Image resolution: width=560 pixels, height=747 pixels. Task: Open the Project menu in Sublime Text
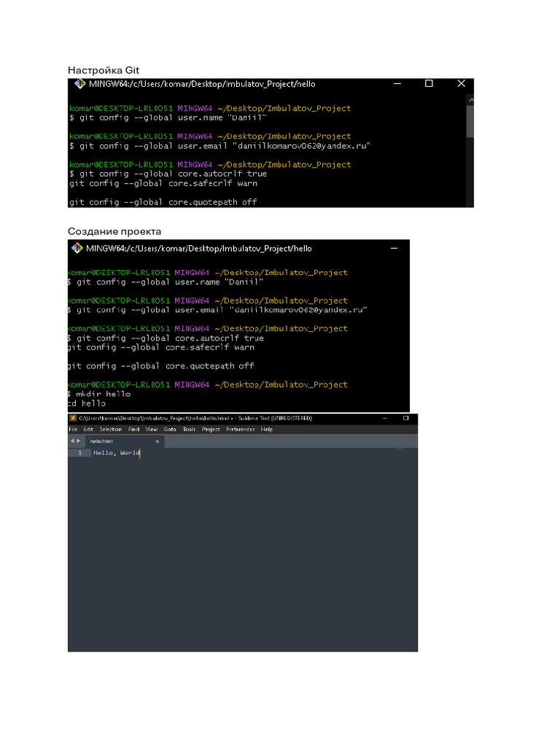[x=211, y=429]
